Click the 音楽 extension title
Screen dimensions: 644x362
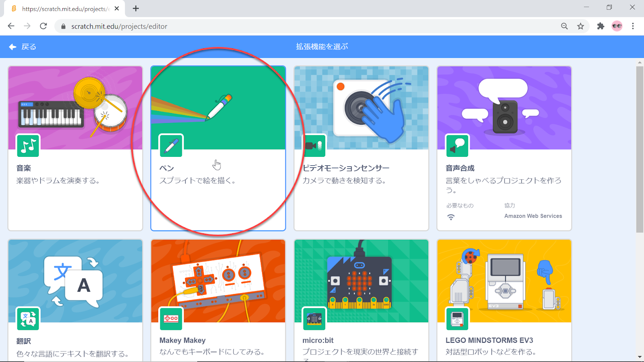pos(24,168)
